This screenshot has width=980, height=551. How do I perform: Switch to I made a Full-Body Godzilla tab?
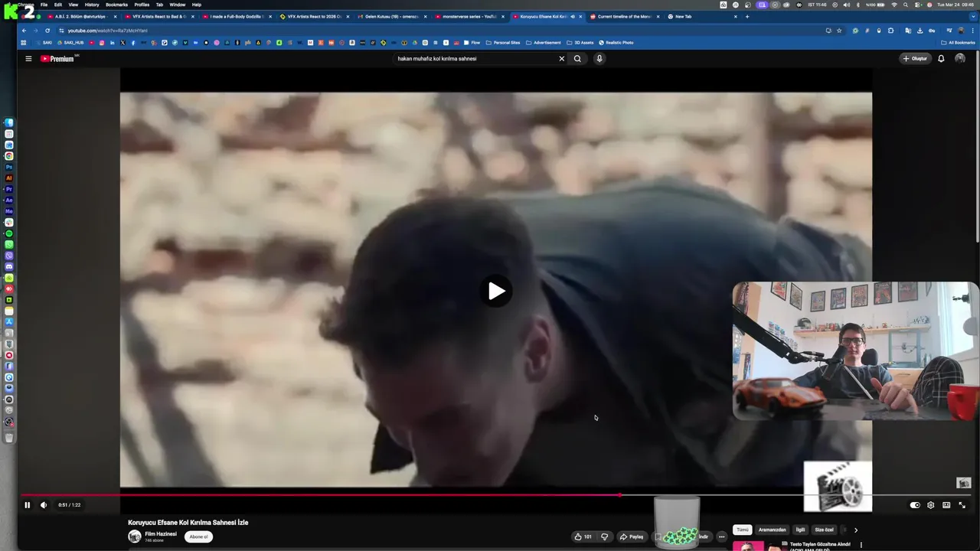(x=237, y=16)
